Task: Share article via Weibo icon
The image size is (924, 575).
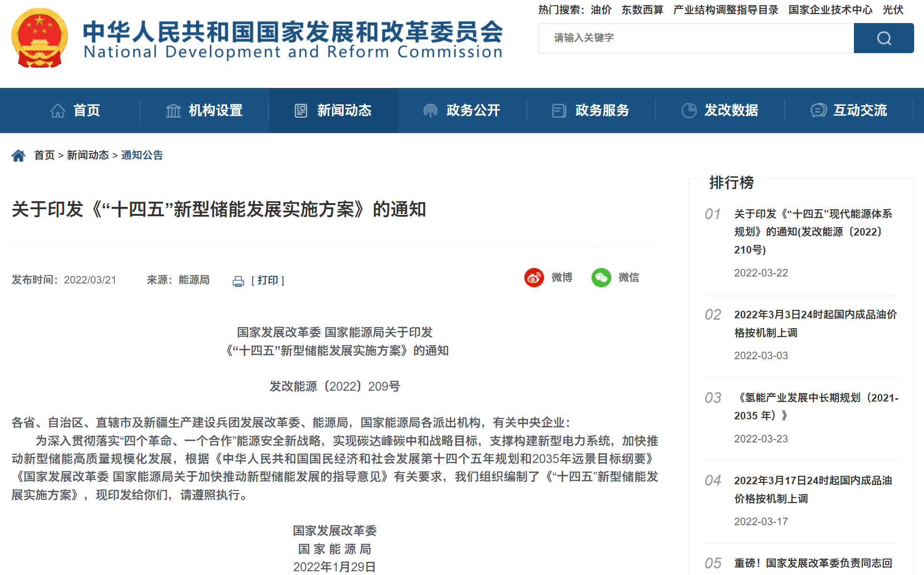Action: coord(534,277)
